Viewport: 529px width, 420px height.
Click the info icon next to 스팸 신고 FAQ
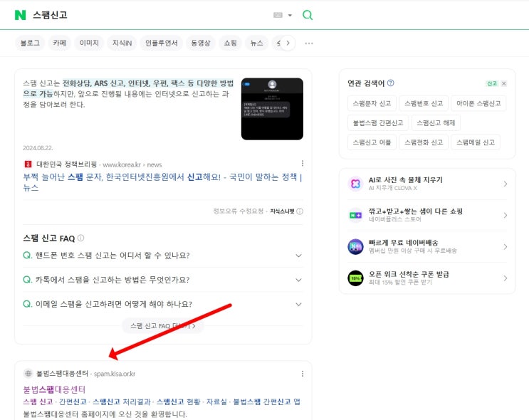tap(80, 238)
